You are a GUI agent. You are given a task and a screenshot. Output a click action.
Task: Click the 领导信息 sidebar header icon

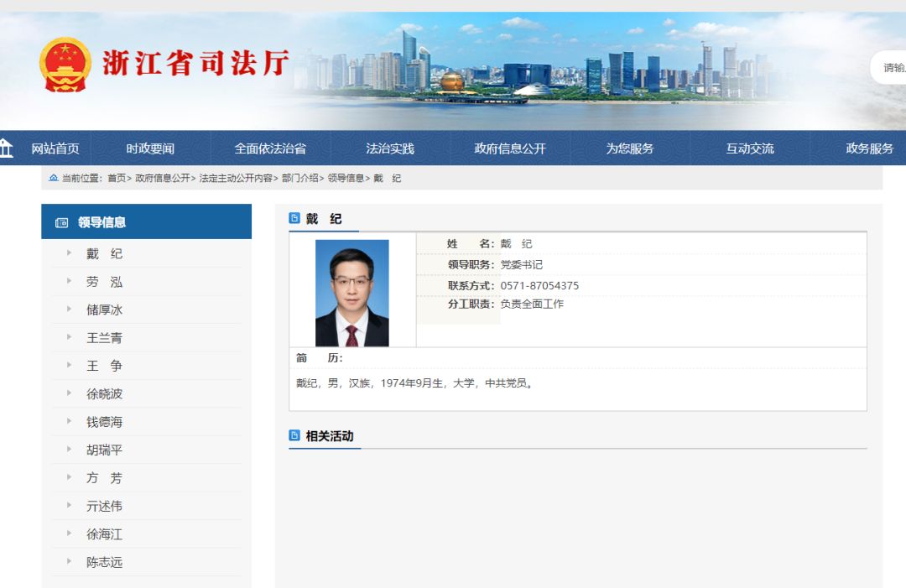click(x=61, y=222)
